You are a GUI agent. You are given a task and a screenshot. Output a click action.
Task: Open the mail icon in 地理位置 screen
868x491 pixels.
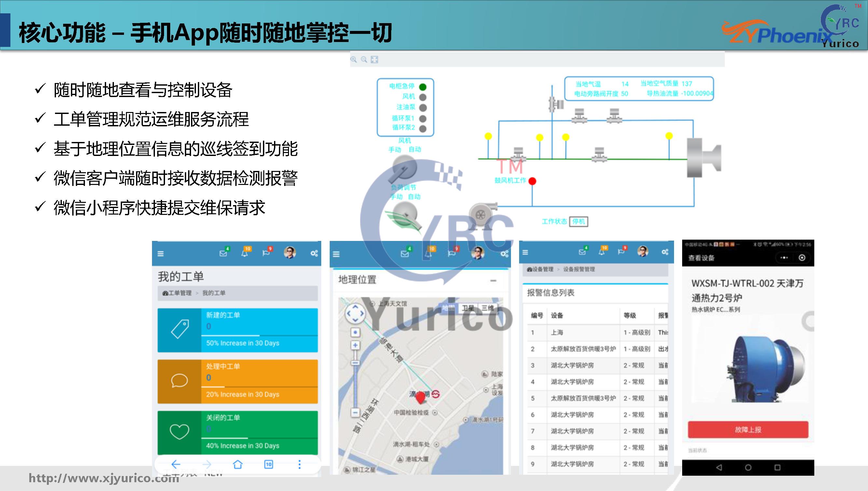[x=405, y=254]
